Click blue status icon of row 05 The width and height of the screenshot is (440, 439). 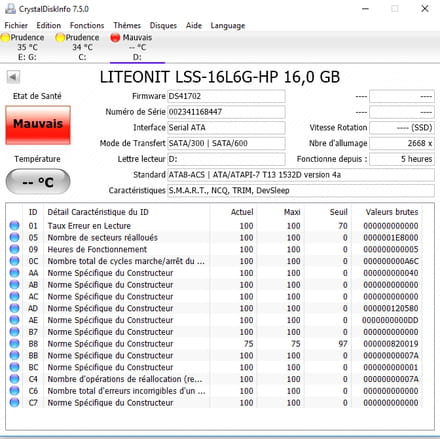(x=14, y=237)
